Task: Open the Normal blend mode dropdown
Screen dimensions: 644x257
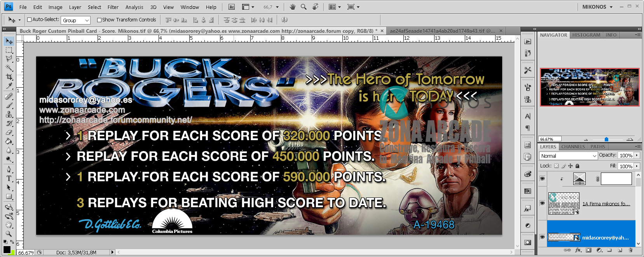Action: tap(568, 156)
